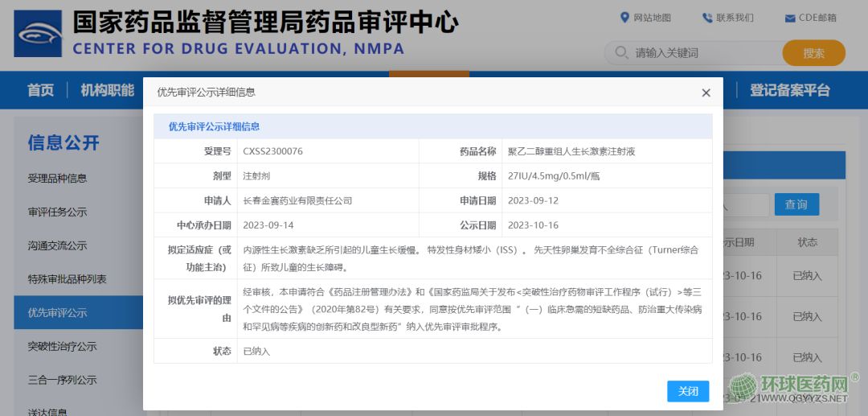Open 沟通交流公示 sidebar item
The height and width of the screenshot is (416, 868).
tap(57, 245)
